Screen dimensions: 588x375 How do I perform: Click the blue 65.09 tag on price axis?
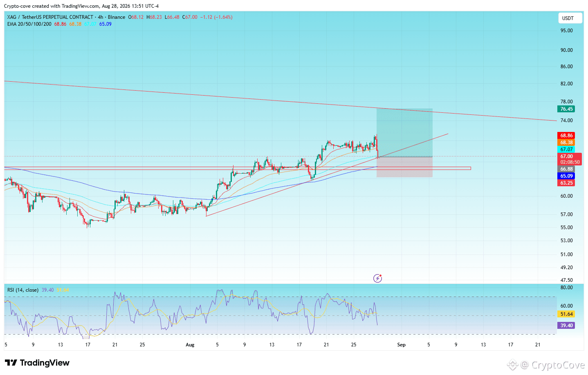point(566,176)
